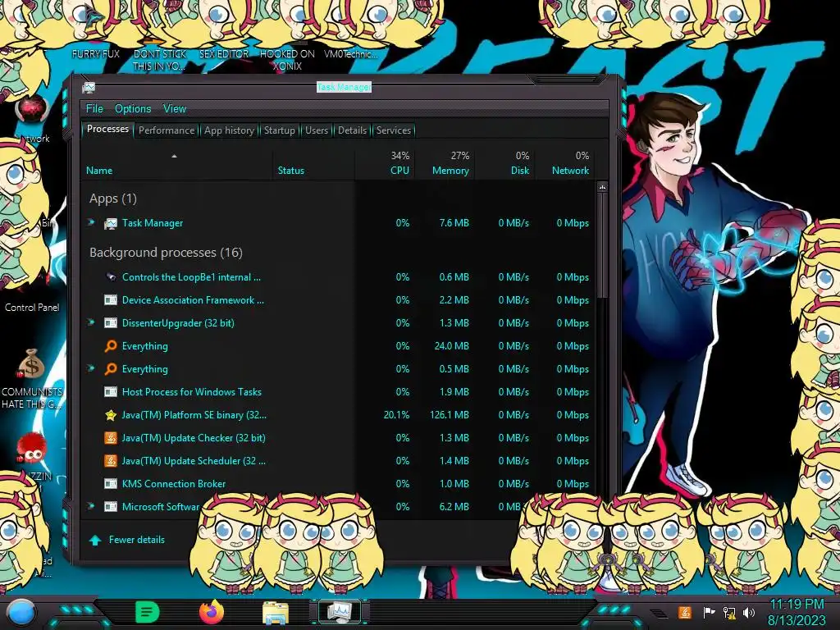Click the 20.1% CPU value

tap(396, 415)
